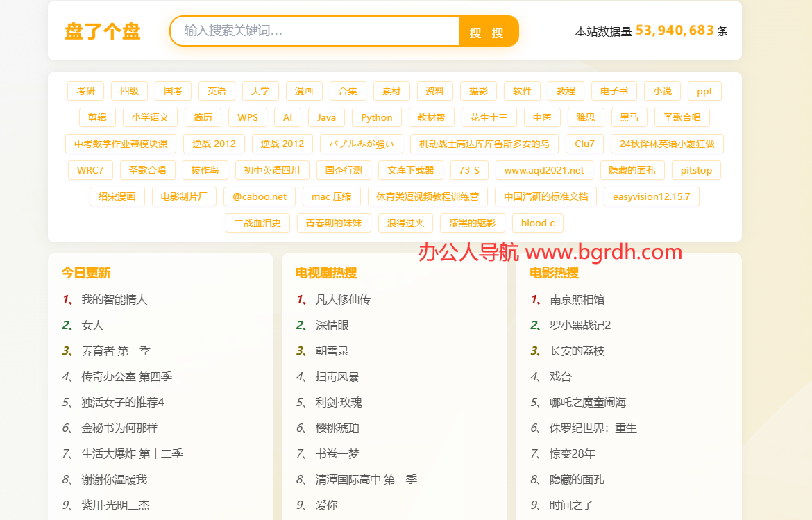Viewport: 812px width, 520px height.
Task: Select the 73-S tag
Action: click(469, 170)
